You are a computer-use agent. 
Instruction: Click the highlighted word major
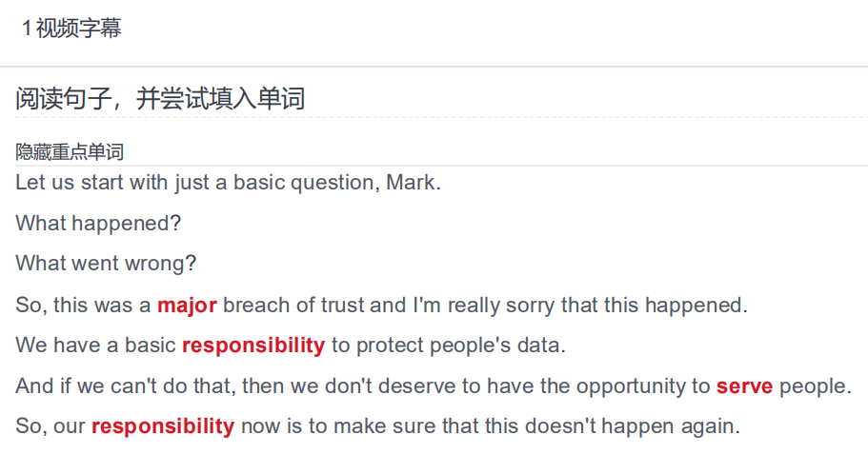pyautogui.click(x=187, y=306)
